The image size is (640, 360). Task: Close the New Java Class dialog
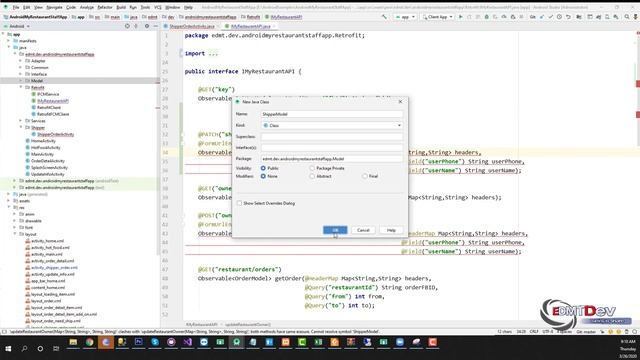pos(400,102)
